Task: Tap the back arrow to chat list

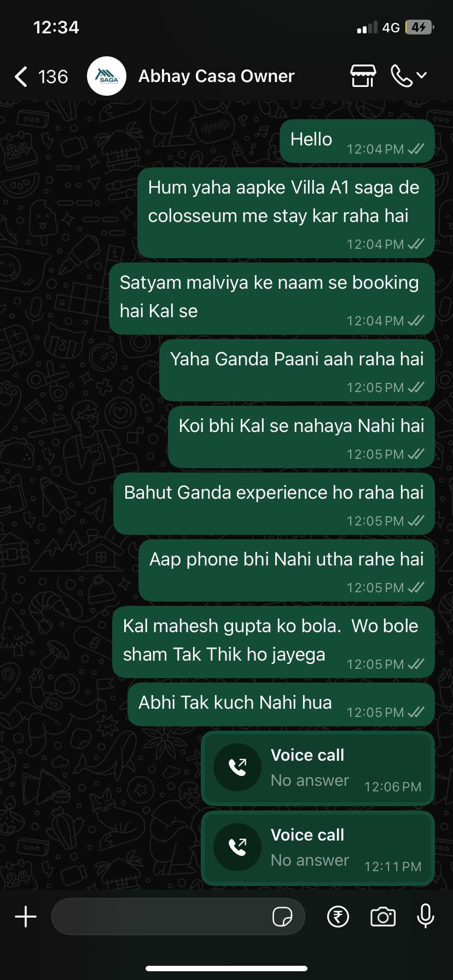Action: tap(21, 77)
